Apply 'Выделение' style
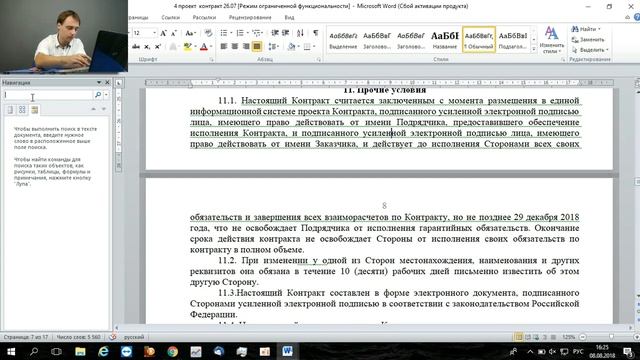Image resolution: width=640 pixels, height=360 pixels. pyautogui.click(x=343, y=40)
